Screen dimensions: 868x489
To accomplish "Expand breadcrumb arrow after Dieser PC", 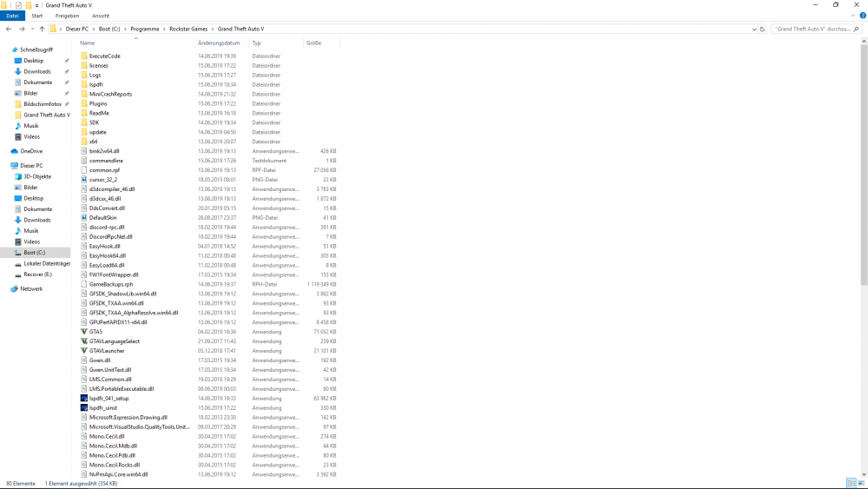I will tap(94, 29).
